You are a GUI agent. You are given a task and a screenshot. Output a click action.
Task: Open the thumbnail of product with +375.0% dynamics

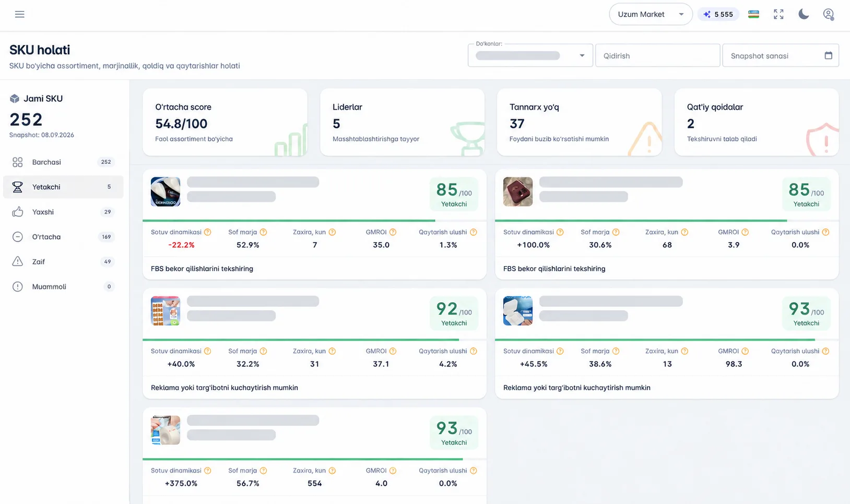point(166,430)
